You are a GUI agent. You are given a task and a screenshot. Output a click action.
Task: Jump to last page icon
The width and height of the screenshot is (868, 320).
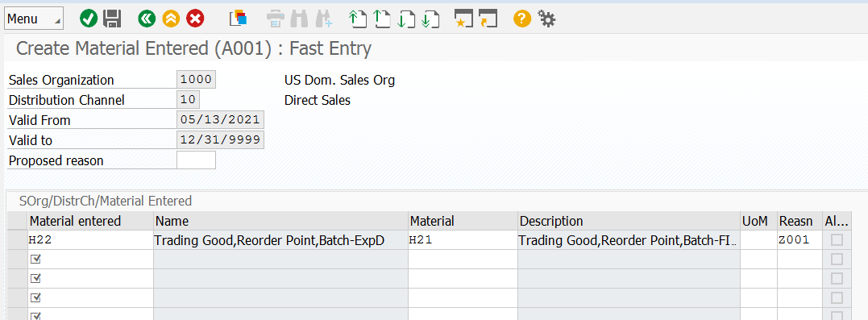[x=430, y=19]
